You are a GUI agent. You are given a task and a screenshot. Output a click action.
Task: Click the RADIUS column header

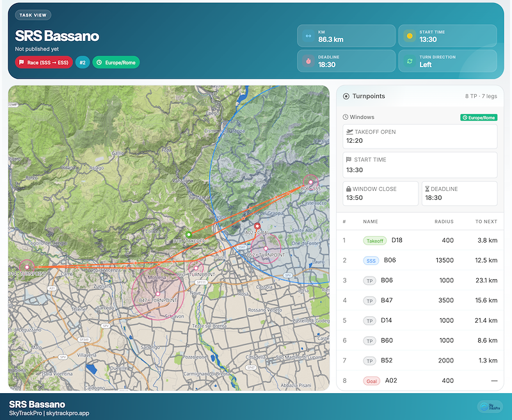click(x=444, y=222)
